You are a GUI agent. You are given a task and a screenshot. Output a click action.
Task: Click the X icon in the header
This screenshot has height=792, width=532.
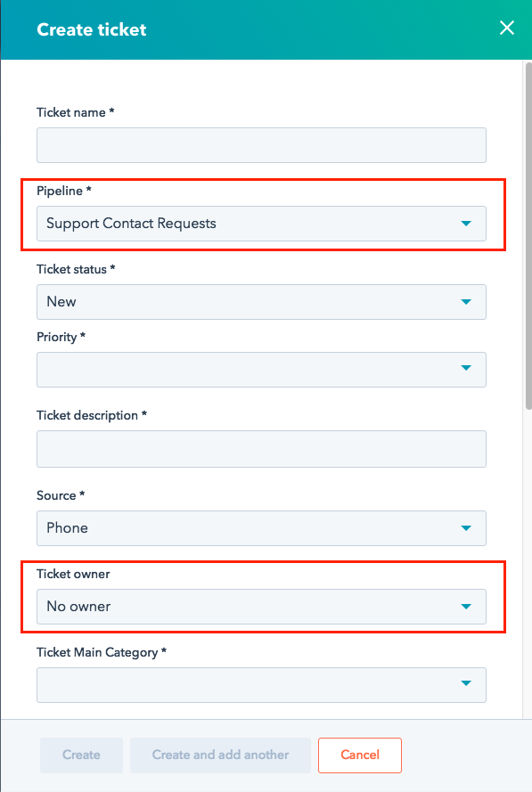(x=507, y=28)
